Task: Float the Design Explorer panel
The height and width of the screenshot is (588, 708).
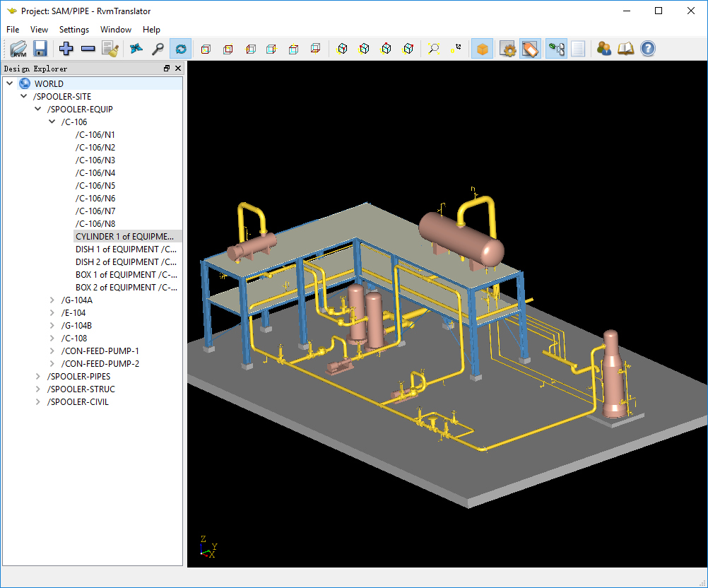Action: point(167,69)
